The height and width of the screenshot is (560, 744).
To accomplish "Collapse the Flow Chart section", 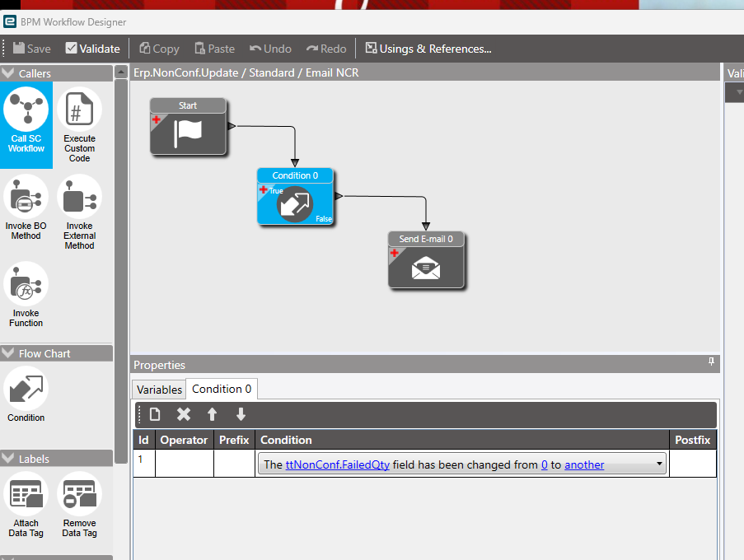I will [7, 353].
